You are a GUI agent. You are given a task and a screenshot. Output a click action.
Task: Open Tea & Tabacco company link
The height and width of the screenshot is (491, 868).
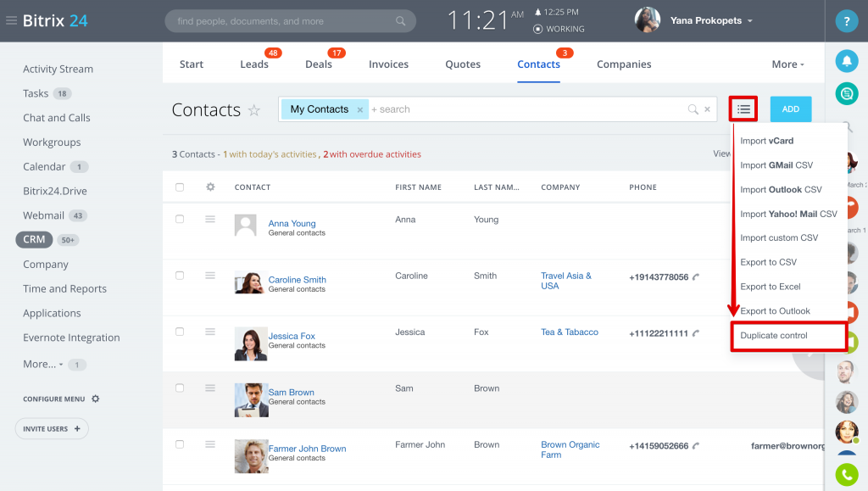569,332
